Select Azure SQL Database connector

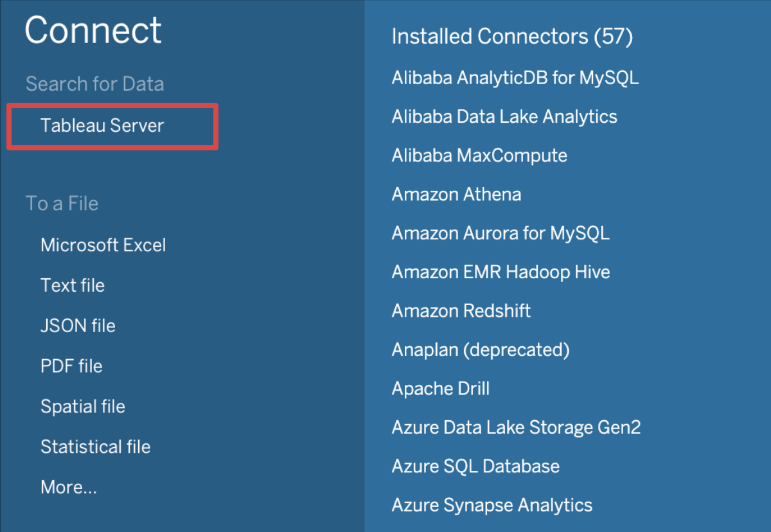click(x=475, y=466)
